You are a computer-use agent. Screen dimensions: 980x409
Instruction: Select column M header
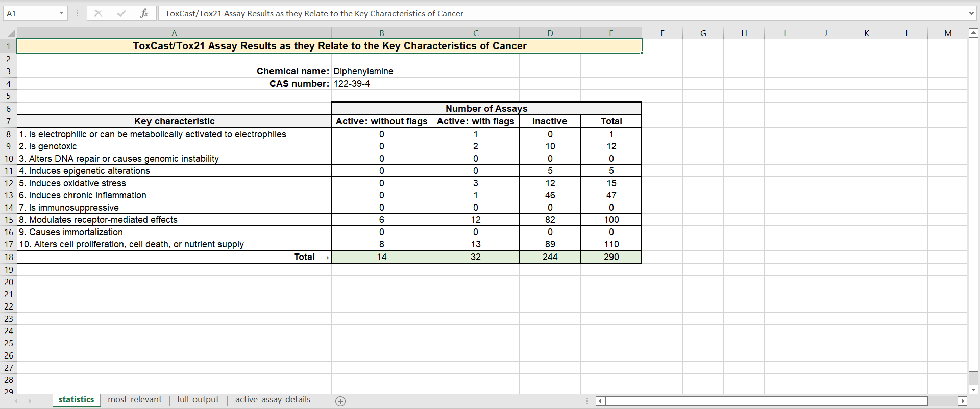[948, 33]
